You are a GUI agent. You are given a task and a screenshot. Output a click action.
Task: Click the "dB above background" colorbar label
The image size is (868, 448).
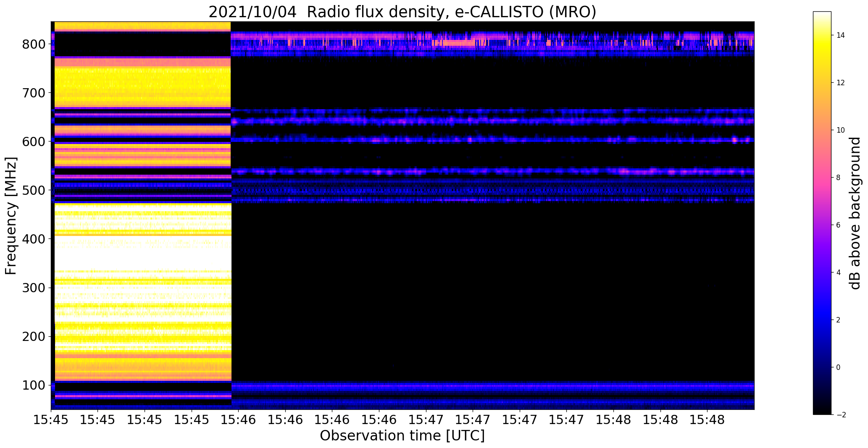pos(855,213)
